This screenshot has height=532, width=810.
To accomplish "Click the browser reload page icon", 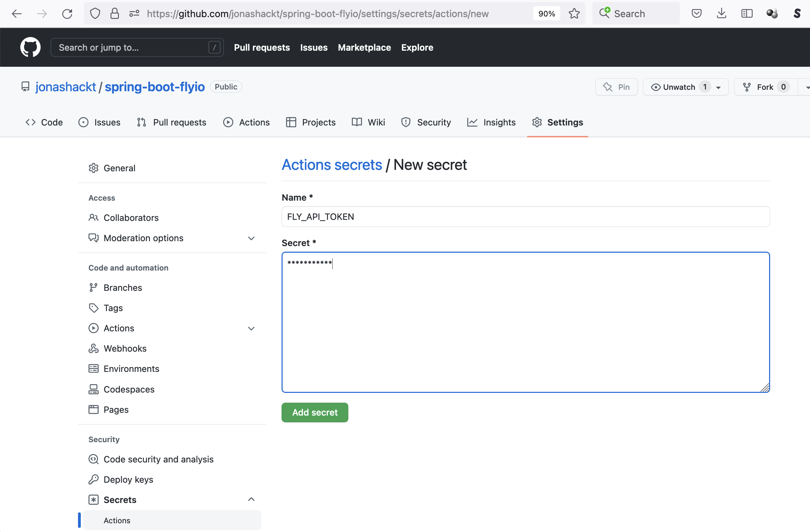I will [x=67, y=14].
